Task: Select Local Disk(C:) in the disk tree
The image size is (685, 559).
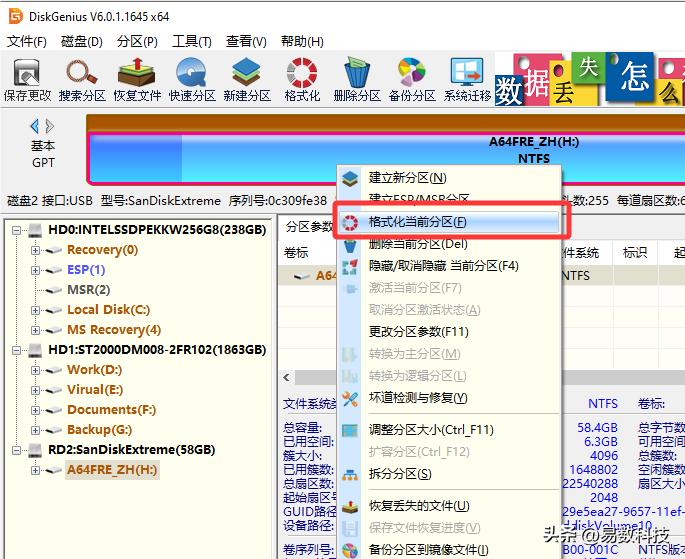Action: (x=108, y=310)
